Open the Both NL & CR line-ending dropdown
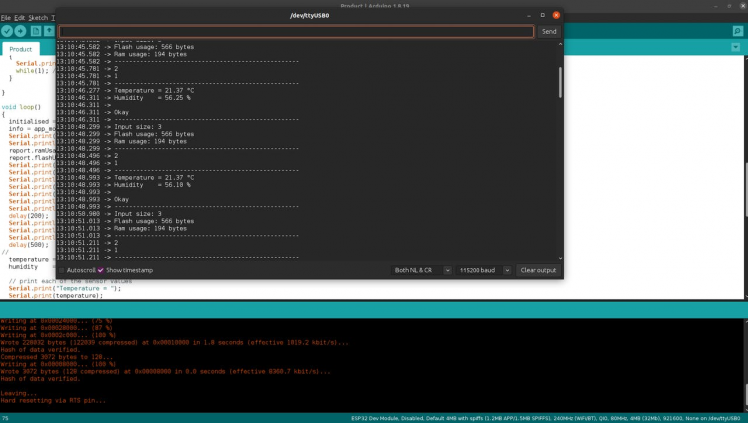748x423 pixels. tap(418, 270)
